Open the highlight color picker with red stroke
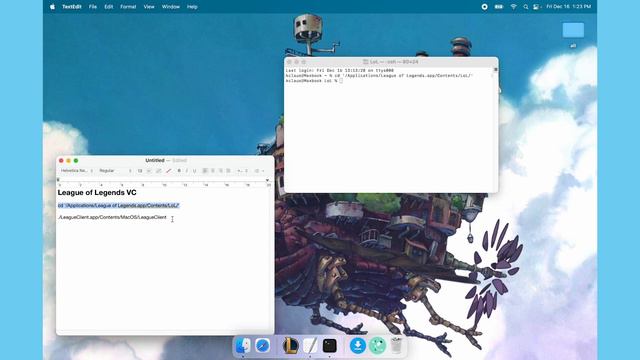This screenshot has height=360, width=640. click(168, 171)
